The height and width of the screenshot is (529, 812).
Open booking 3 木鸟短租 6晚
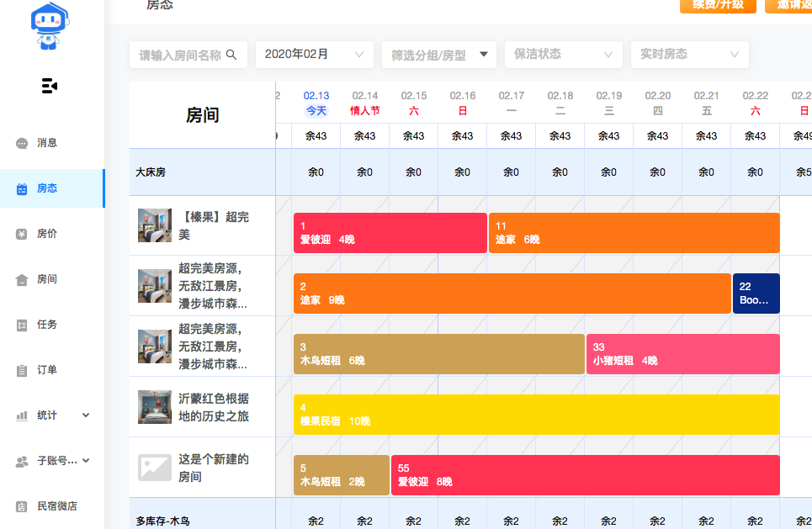click(x=439, y=354)
